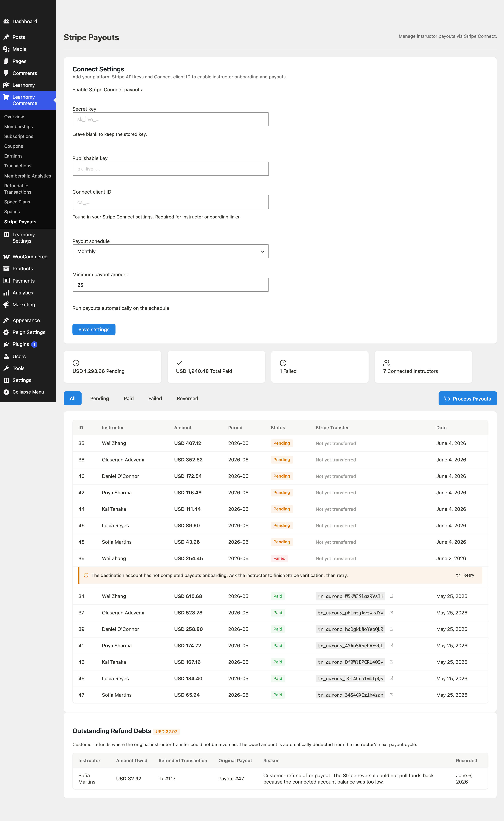Screen dimensions: 504x821
Task: Open the Refundable Transactions submenu item
Action: [x=18, y=189]
